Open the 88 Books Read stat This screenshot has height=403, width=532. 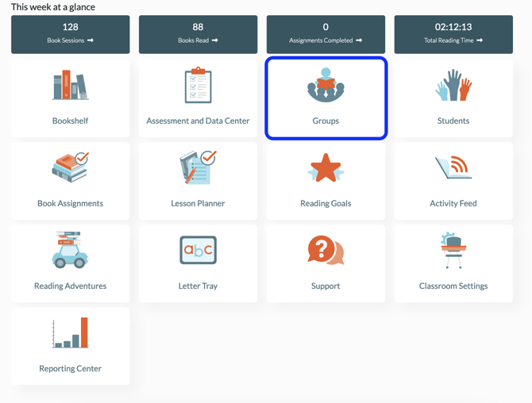pos(198,34)
